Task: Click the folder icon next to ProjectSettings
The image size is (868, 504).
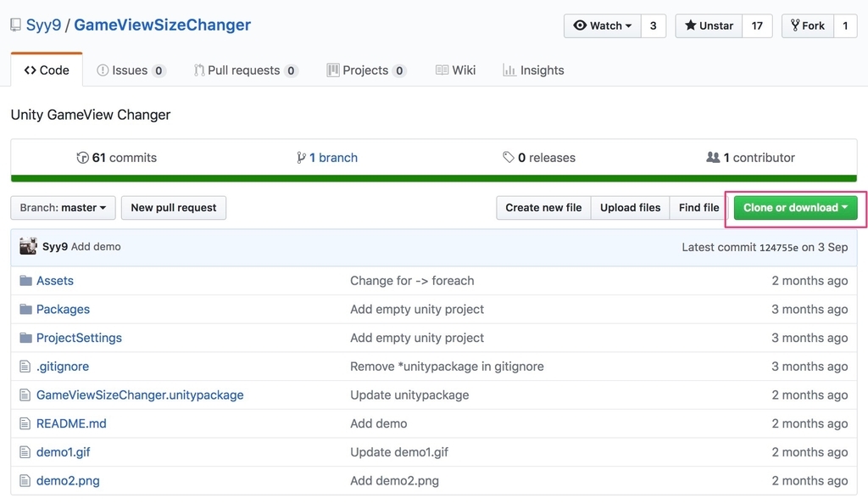Action: tap(25, 338)
